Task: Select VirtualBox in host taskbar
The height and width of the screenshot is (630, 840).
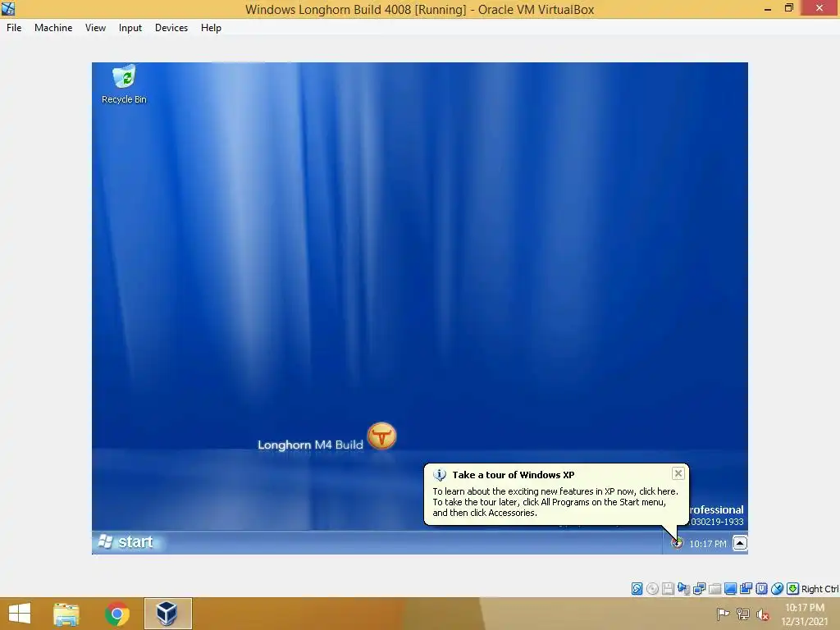Action: [167, 614]
